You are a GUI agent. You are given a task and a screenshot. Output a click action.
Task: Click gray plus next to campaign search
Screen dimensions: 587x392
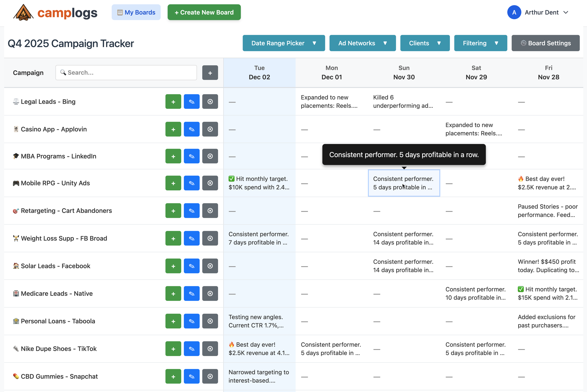tap(210, 73)
